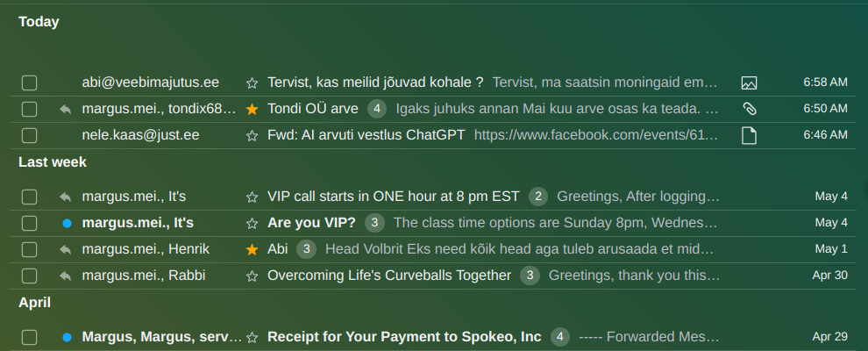Star the AI arvuti vestlus ChatGPT email
Viewport: 868px width, 351px height.
[253, 136]
